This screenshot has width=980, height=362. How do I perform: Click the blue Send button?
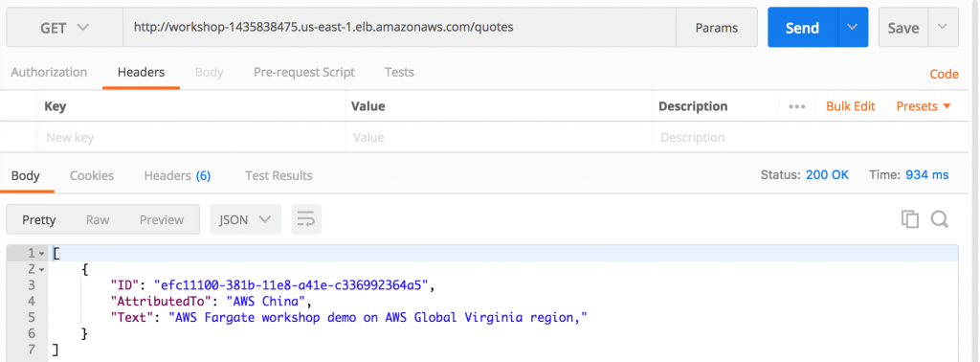pos(803,28)
